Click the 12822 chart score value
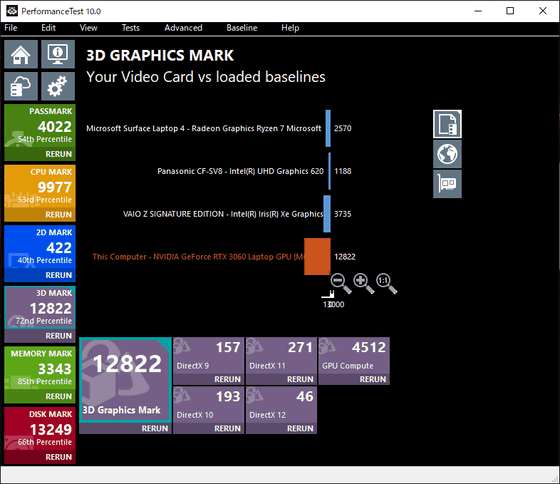 coord(345,257)
